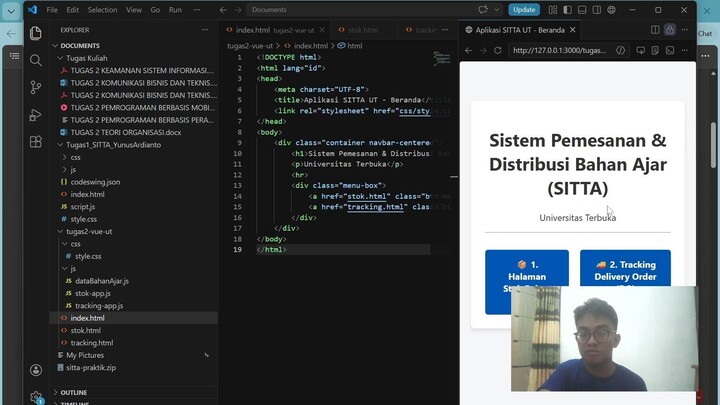This screenshot has height=405, width=720.
Task: Toggle the lock group icon
Action: coord(670,30)
